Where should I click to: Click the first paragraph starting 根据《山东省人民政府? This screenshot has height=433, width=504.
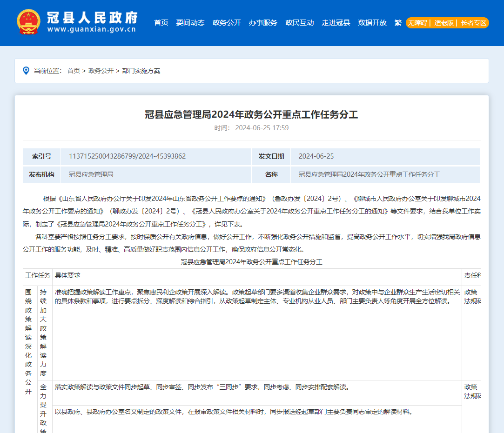(251, 211)
